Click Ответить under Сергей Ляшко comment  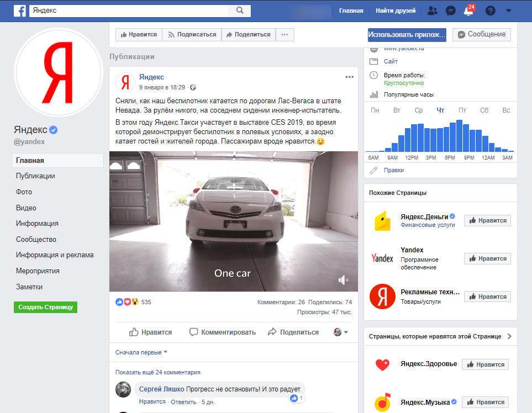183,402
